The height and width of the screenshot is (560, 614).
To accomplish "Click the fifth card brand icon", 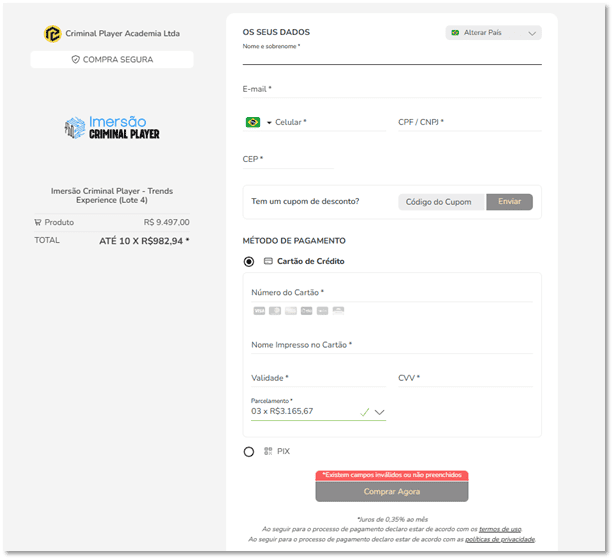I will pos(322,311).
